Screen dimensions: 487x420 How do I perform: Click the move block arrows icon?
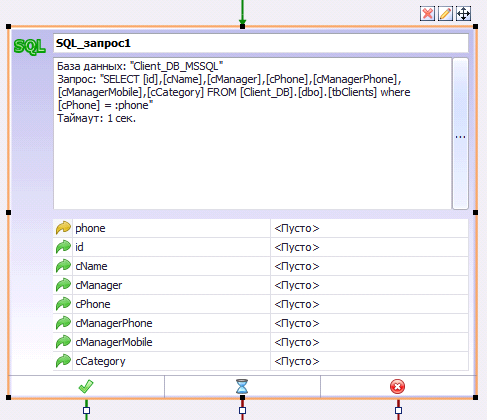[x=463, y=14]
